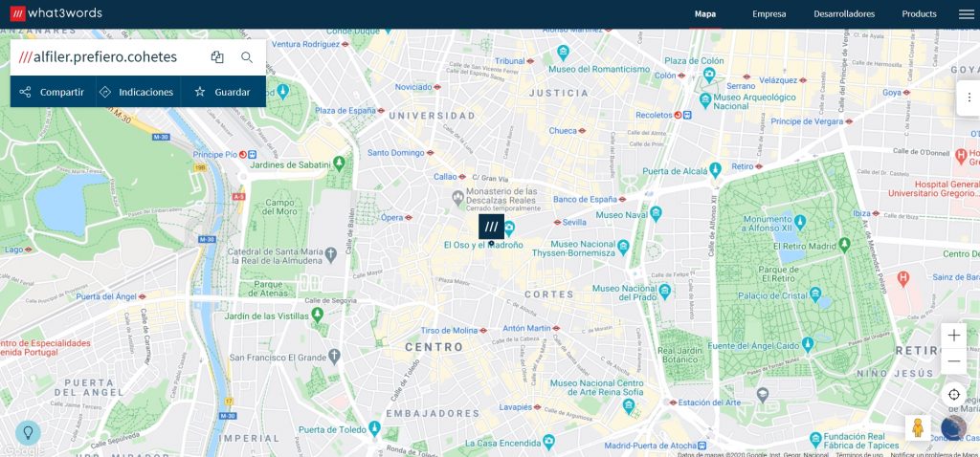Open the three-dot options button
Image resolution: width=980 pixels, height=457 pixels.
969,98
